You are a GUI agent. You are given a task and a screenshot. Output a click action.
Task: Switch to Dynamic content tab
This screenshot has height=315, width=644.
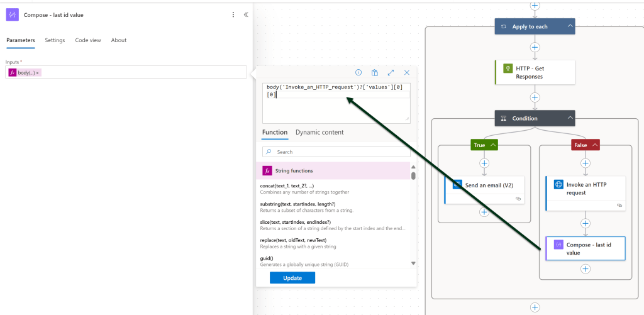(319, 132)
